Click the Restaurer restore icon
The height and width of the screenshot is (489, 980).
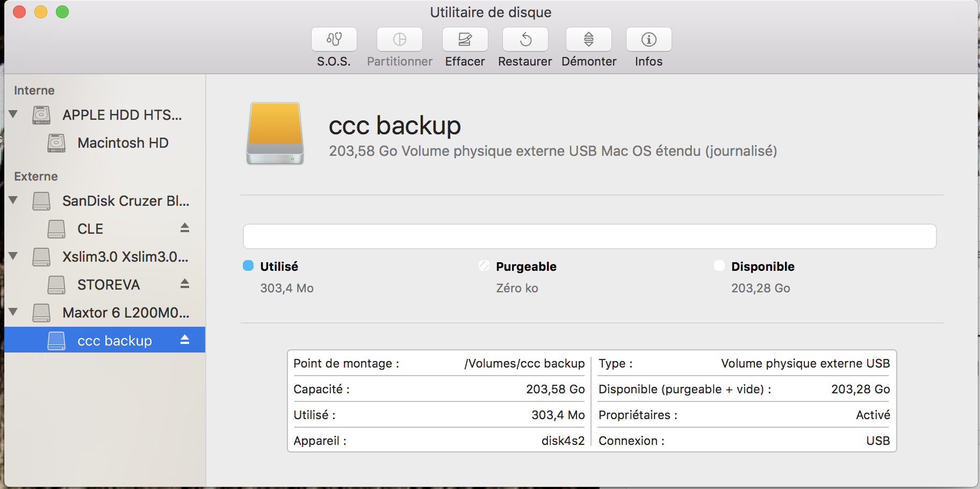(x=525, y=40)
